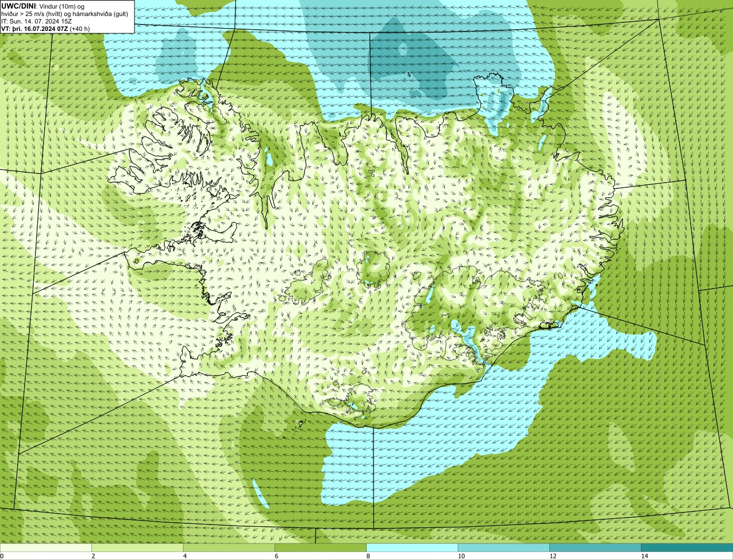Click the 8–10 m/s light cyan legend swatch

tap(412, 548)
